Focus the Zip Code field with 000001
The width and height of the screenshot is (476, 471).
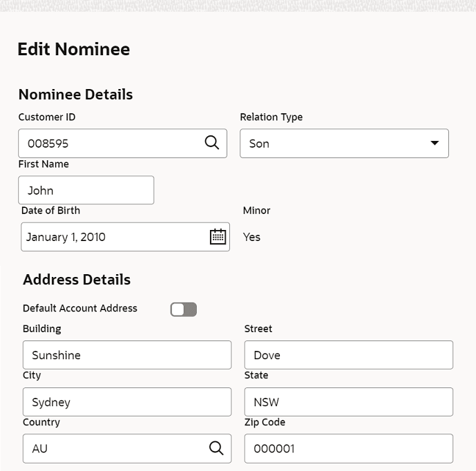coord(348,448)
